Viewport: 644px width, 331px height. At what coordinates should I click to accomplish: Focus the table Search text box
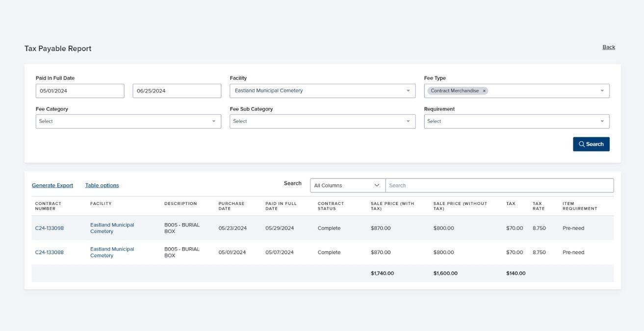point(499,185)
